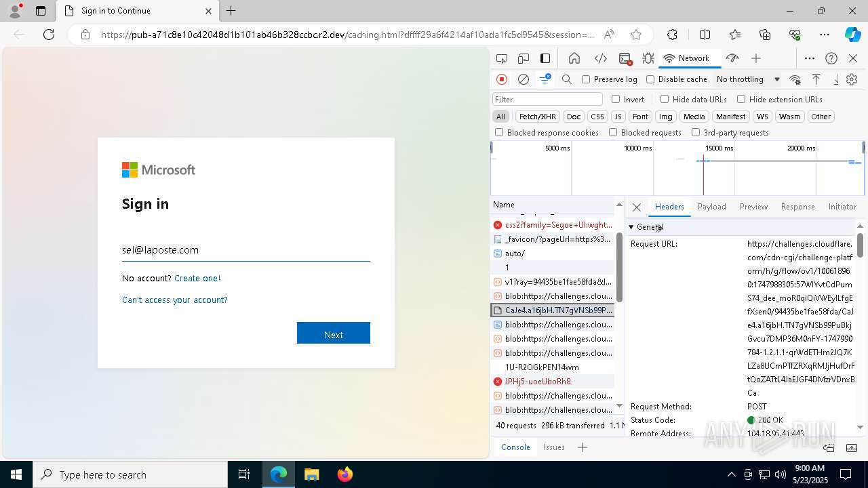
Task: Switch to the Payload tab
Action: [x=711, y=207]
